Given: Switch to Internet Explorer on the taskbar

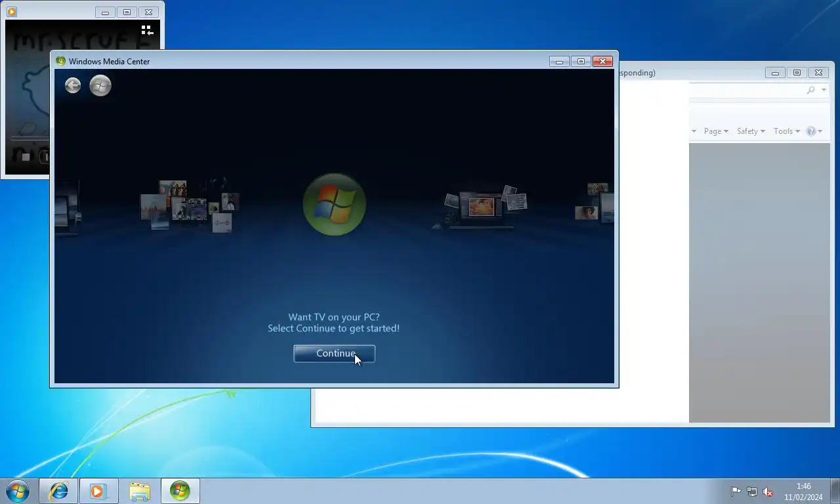Looking at the screenshot, I should (x=59, y=491).
